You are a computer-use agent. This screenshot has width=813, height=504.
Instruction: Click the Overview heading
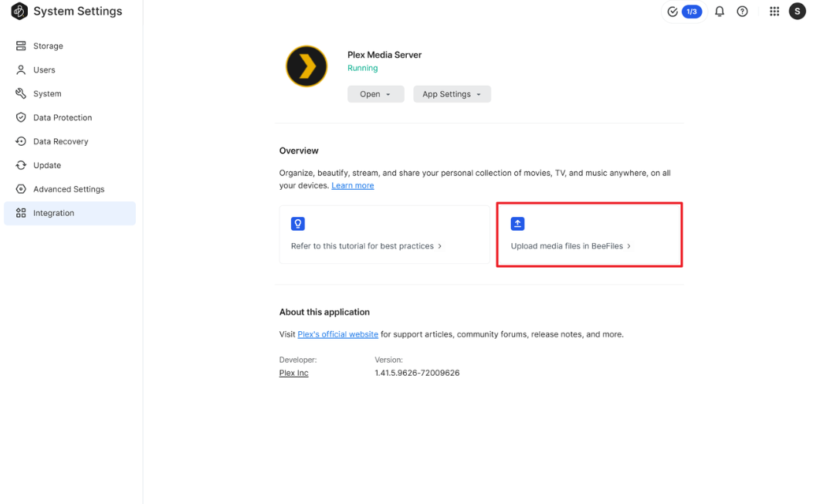click(299, 151)
